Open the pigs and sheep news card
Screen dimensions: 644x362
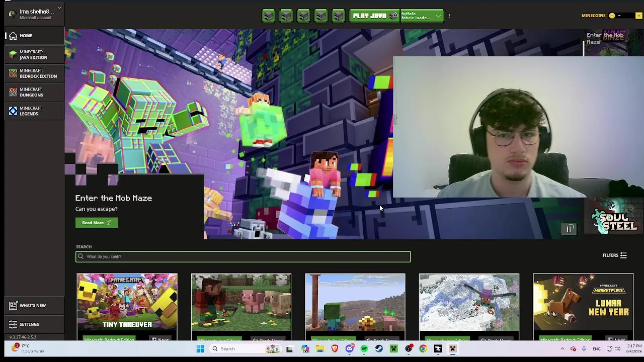[x=241, y=307]
